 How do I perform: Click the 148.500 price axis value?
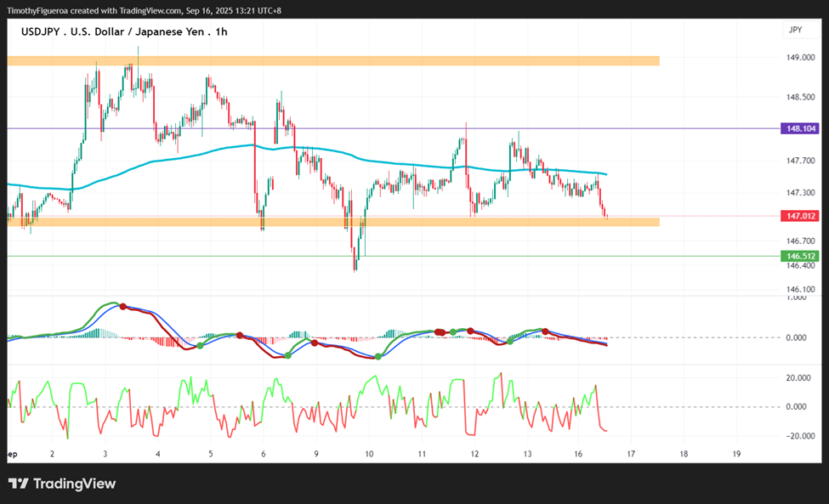[800, 97]
